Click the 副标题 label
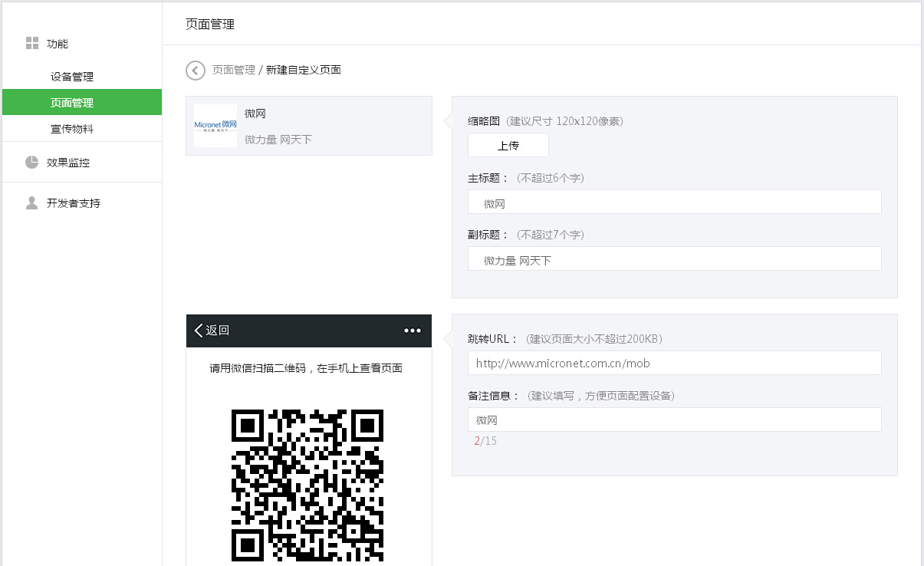 click(488, 235)
